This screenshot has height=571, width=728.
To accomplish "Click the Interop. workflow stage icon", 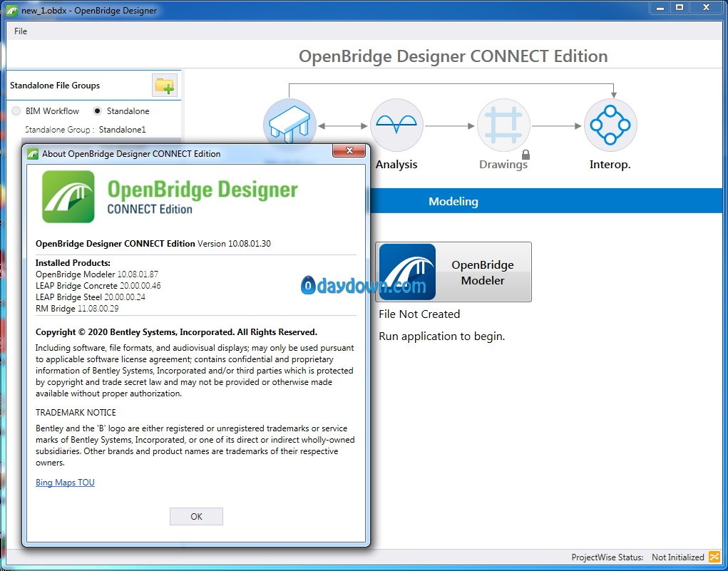I will click(x=610, y=125).
